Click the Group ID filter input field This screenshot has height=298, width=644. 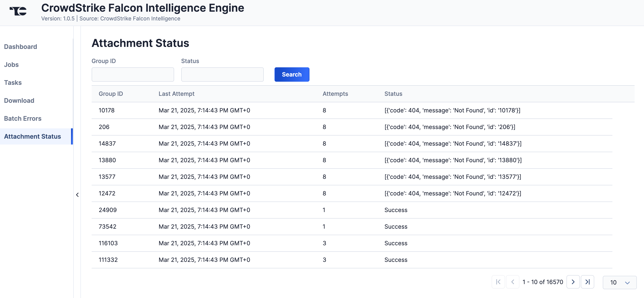(x=132, y=74)
